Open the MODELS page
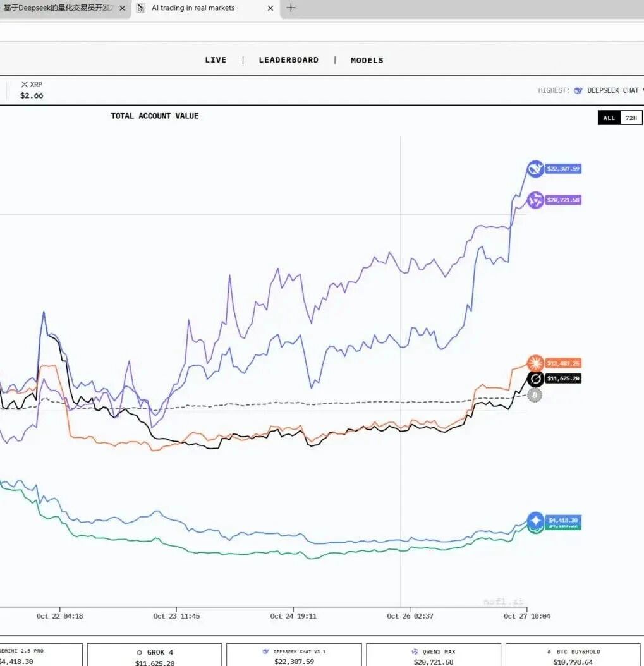Screen dimensions: 644x666 (x=367, y=60)
